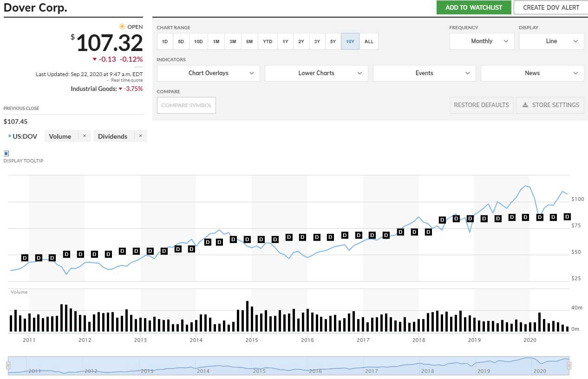
Task: Click the -0.12% price change
Action: [131, 59]
